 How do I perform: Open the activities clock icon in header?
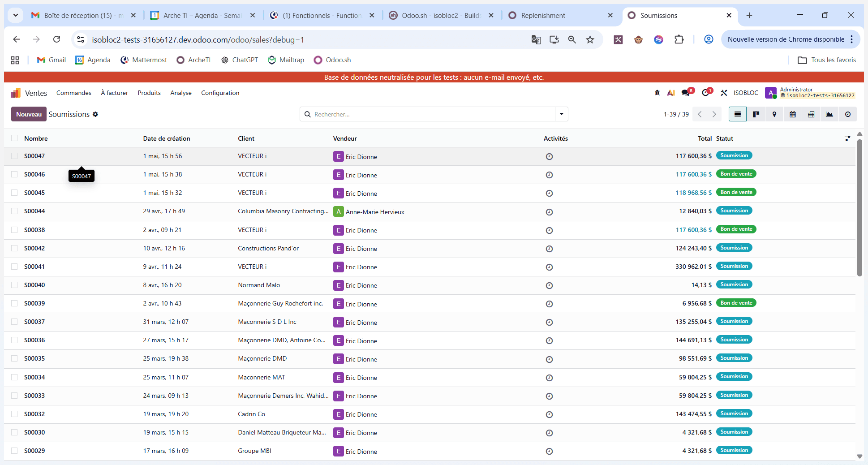point(707,92)
